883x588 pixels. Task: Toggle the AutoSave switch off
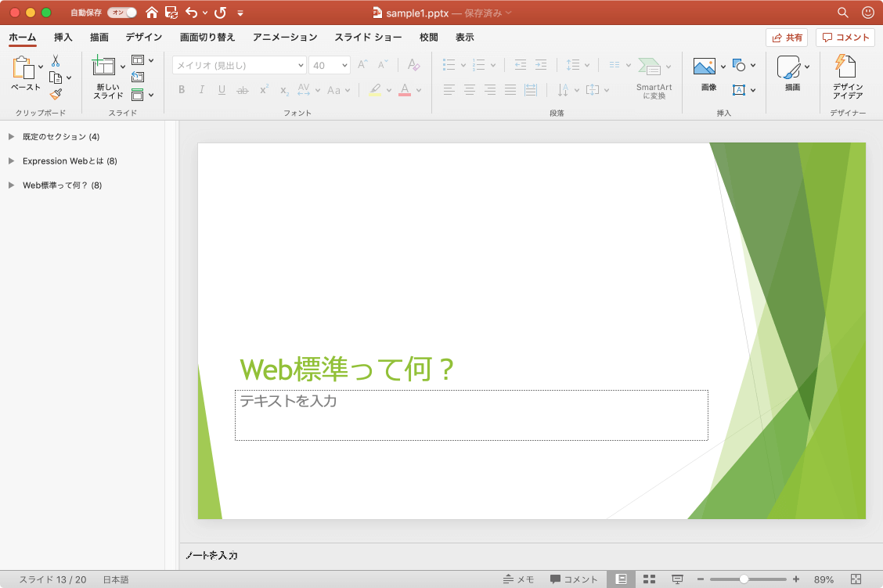(x=122, y=13)
